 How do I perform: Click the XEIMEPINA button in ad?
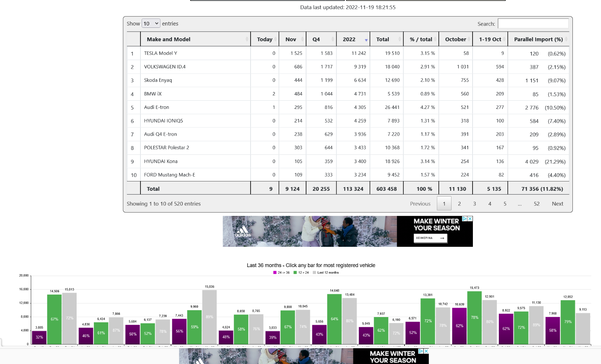click(x=430, y=238)
